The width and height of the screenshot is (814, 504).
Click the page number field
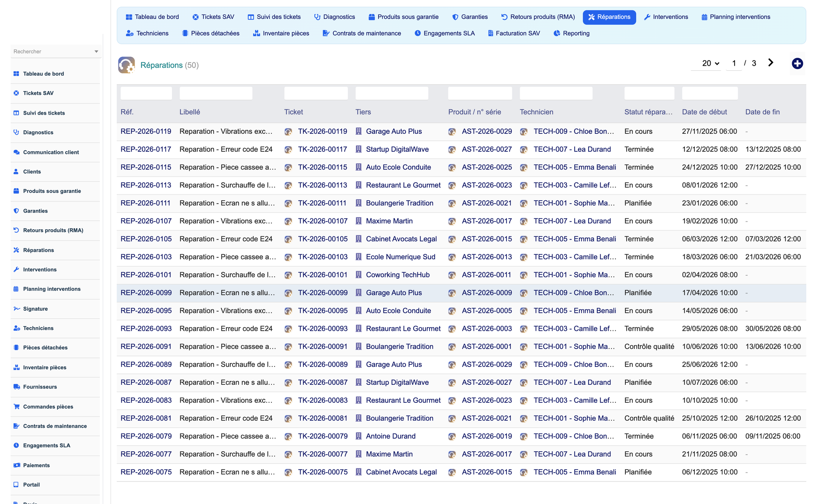[x=734, y=63]
